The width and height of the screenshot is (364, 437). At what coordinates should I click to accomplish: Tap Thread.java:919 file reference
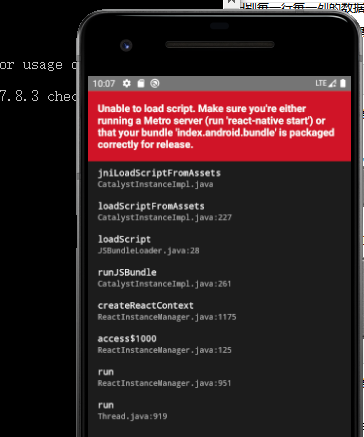pos(132,416)
